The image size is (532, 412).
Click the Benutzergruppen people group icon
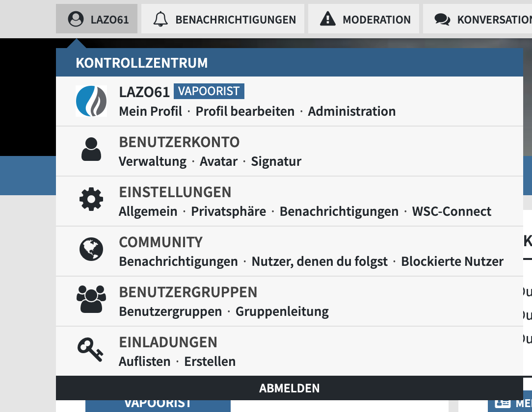point(91,300)
